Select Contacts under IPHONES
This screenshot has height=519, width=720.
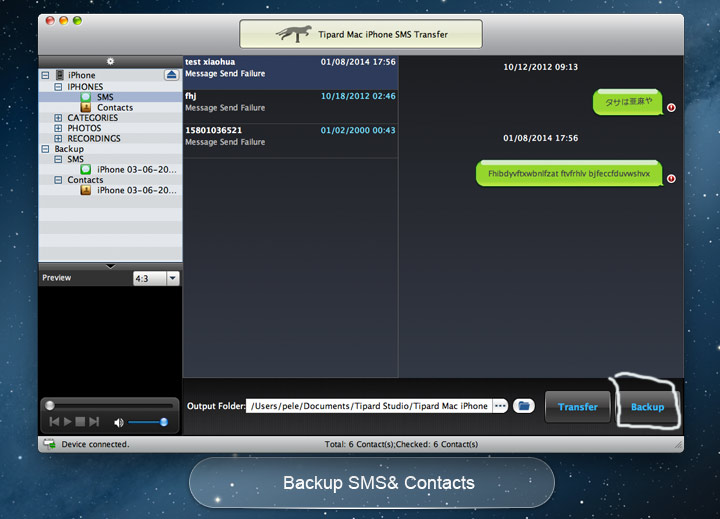point(115,107)
